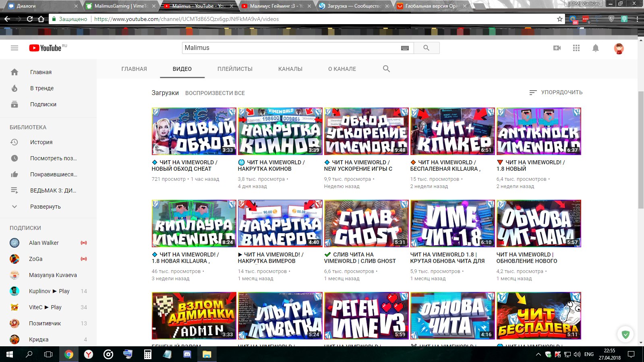644x362 pixels.
Task: Open Discord from the taskbar
Action: 187,354
